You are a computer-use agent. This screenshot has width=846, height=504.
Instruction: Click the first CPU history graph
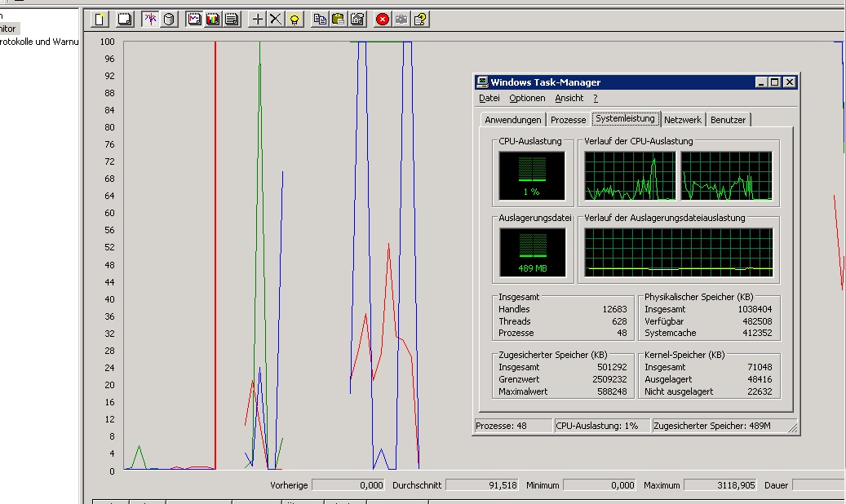pyautogui.click(x=630, y=176)
